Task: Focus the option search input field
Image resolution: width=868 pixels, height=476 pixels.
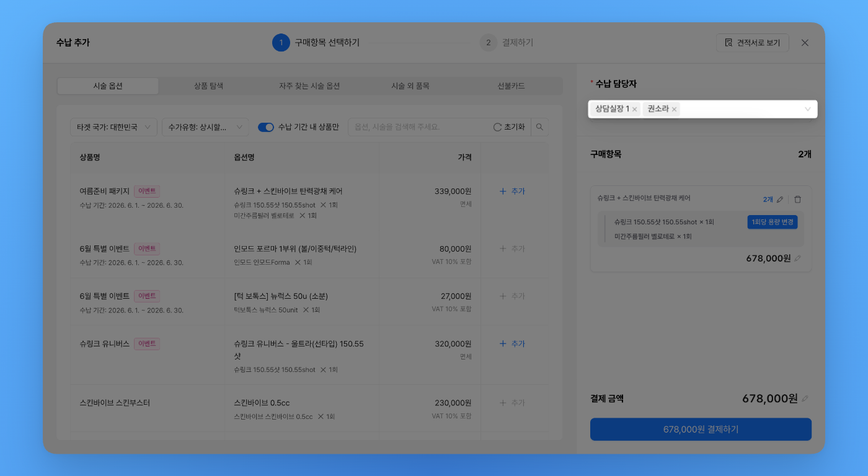Action: 420,127
